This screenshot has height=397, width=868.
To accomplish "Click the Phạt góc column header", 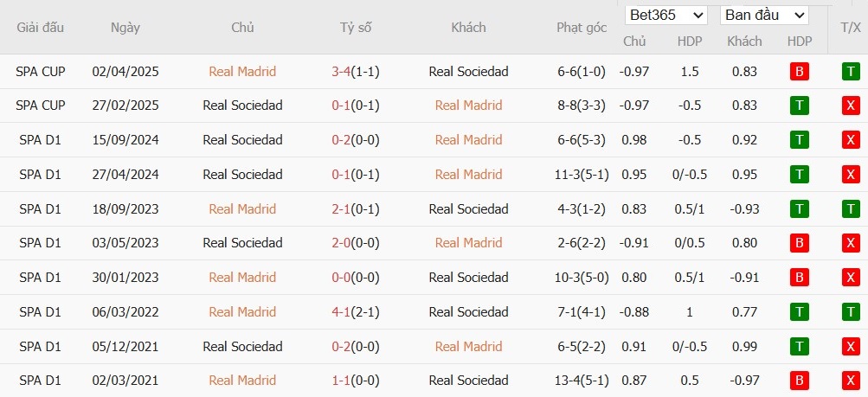I will coord(582,28).
